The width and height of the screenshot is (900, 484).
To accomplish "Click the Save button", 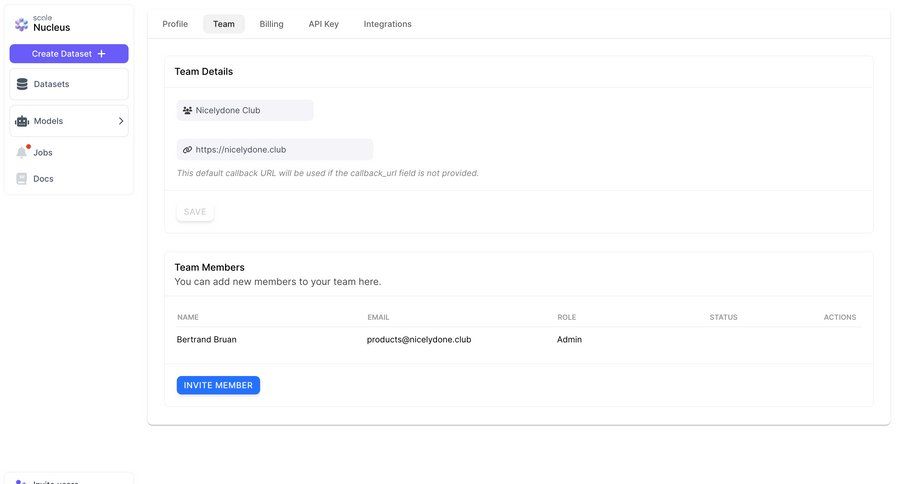I will (x=195, y=212).
